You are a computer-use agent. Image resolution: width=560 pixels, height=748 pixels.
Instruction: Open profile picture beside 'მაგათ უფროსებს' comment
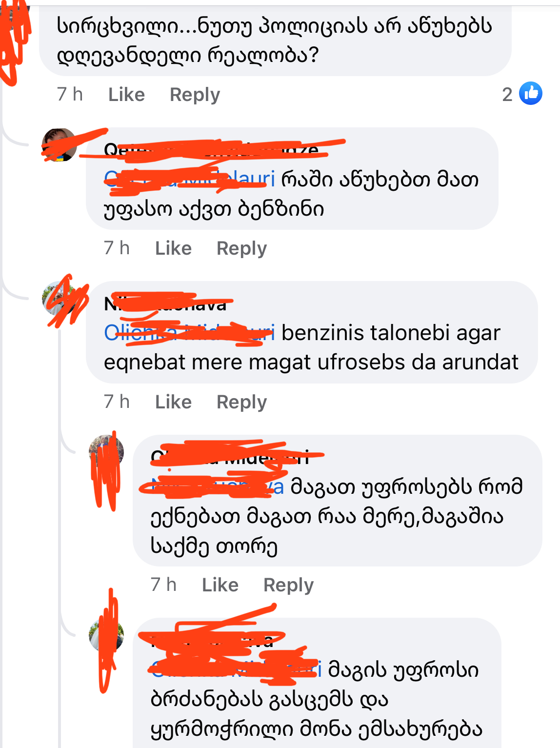coord(106,452)
